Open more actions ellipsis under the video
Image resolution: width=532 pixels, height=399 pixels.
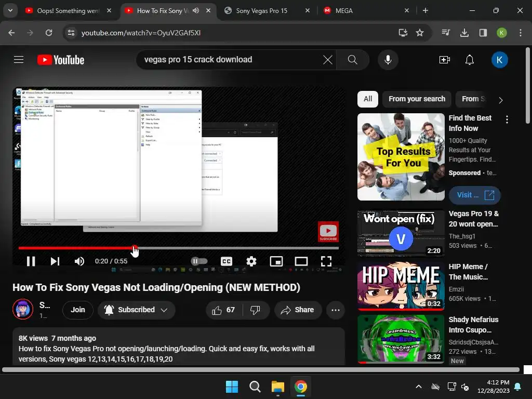pyautogui.click(x=336, y=310)
